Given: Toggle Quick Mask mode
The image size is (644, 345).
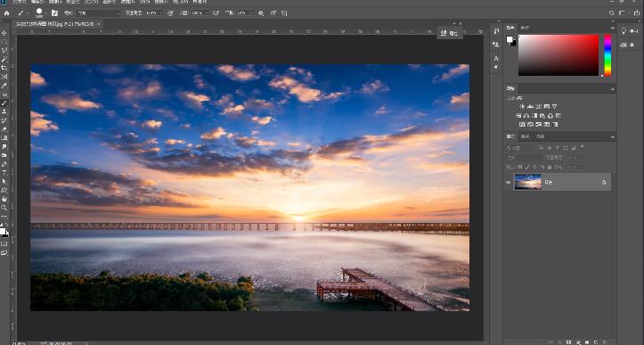Looking at the screenshot, I should 4,243.
